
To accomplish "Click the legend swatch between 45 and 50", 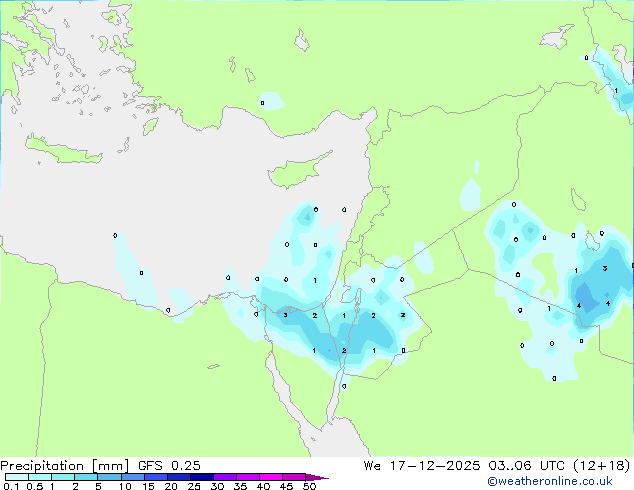I will [294, 477].
